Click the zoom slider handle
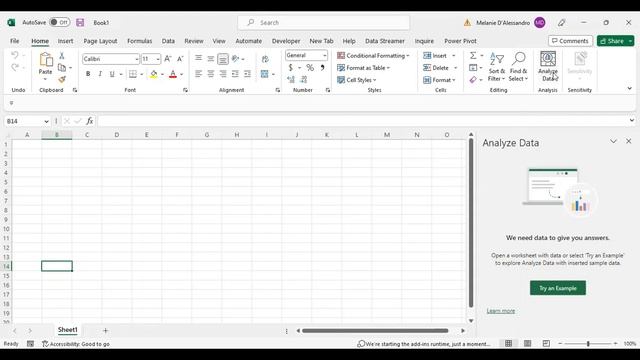640x360 pixels. pyautogui.click(x=588, y=344)
